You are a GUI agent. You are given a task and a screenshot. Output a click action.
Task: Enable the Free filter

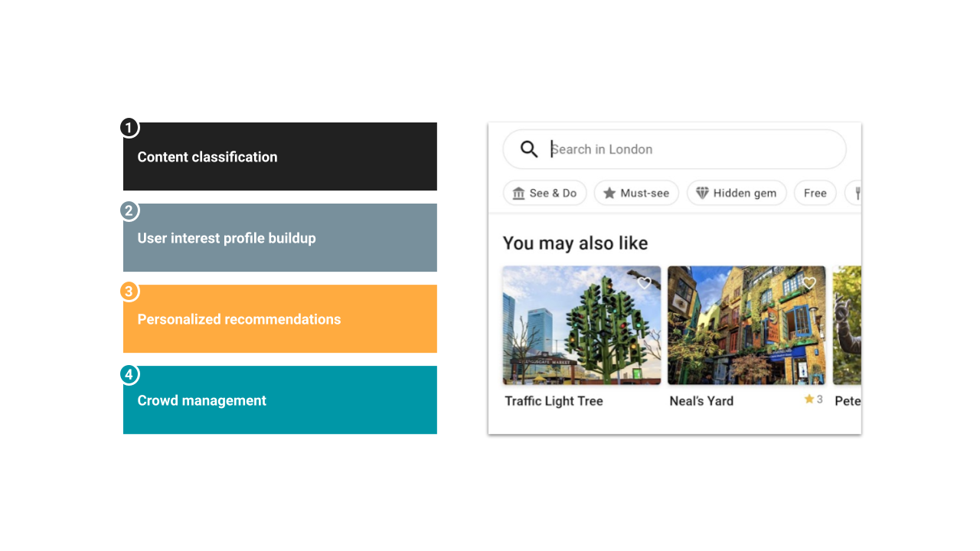pyautogui.click(x=815, y=193)
